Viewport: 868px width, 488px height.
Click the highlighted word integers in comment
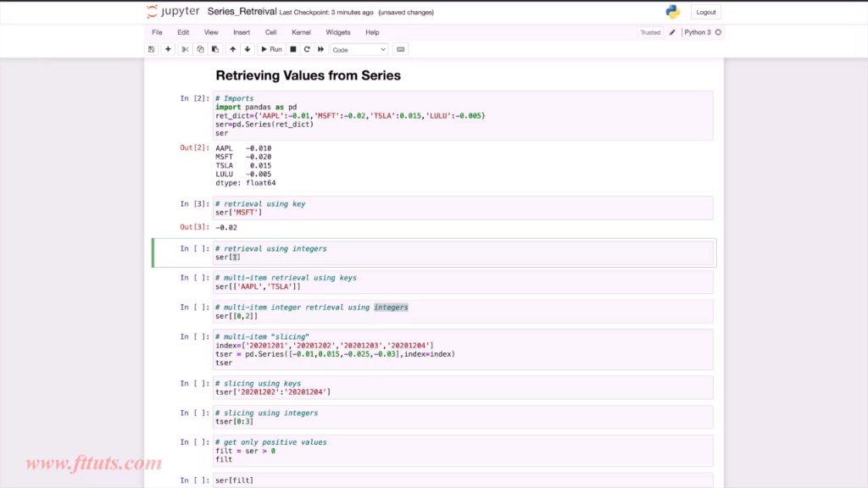coord(391,307)
